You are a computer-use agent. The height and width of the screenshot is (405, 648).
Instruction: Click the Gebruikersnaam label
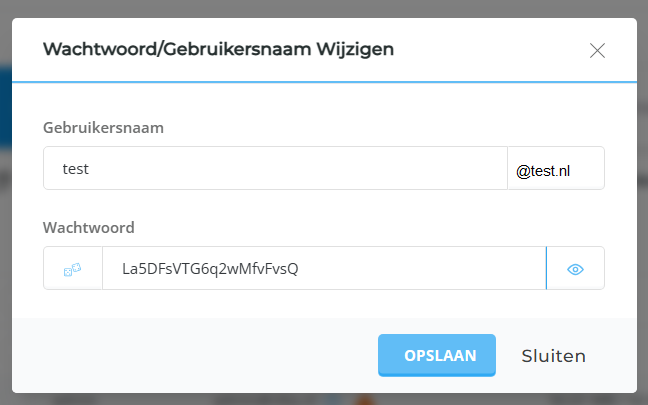click(103, 128)
